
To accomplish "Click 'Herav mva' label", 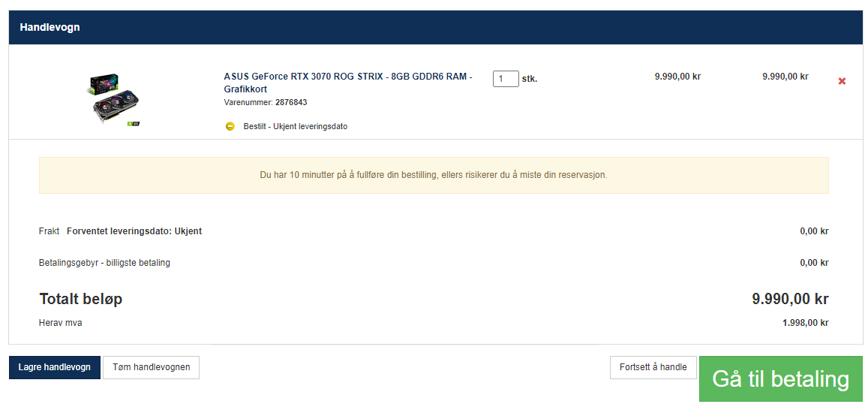I will pos(60,322).
